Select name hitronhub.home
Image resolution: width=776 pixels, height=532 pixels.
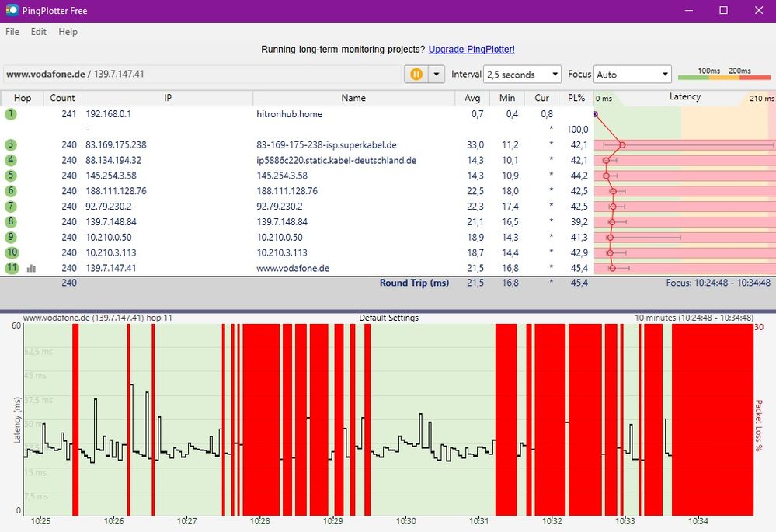[x=290, y=114]
